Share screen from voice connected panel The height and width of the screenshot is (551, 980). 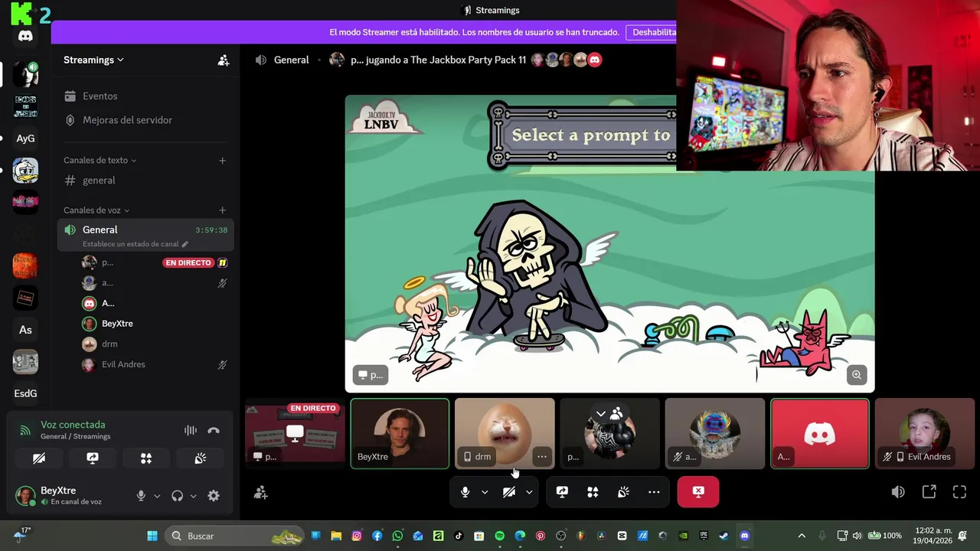click(x=93, y=458)
